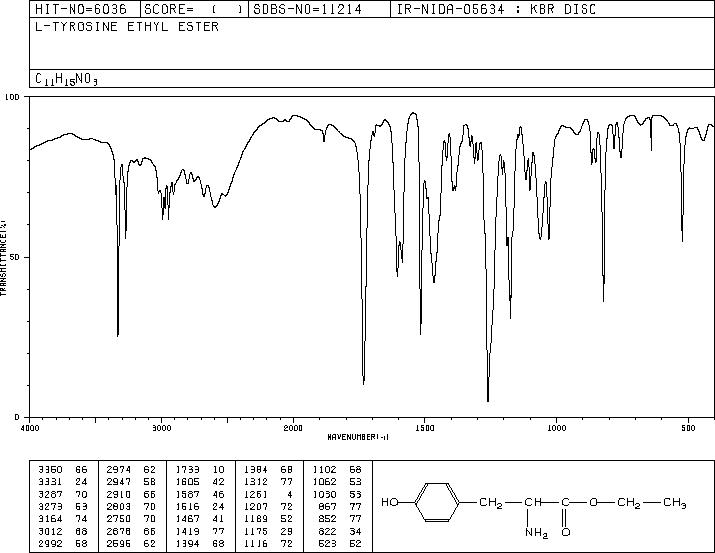Click the carbonyl O below C in structure
Screen dimensions: 715x553
click(x=565, y=532)
